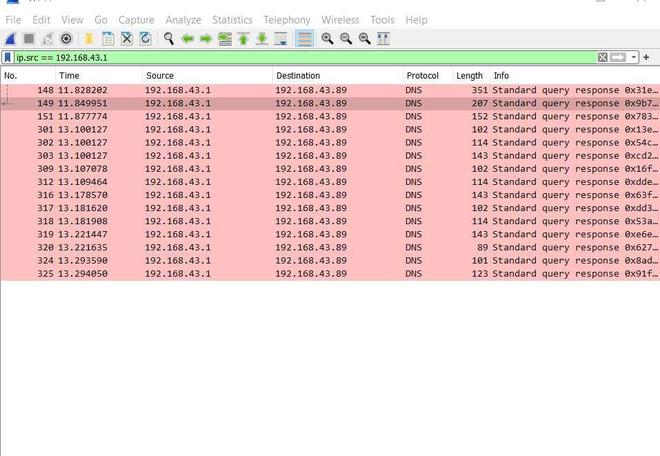The image size is (660, 456).
Task: Select packet 303 response 0xcd2
Action: pos(330,155)
